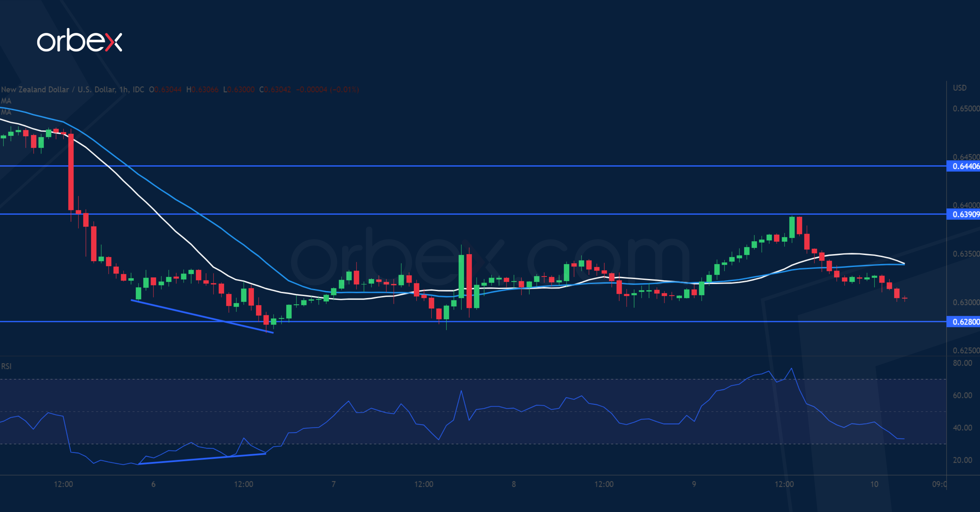
Task: Click the 80.00 RSI axis value
Action: pos(962,363)
